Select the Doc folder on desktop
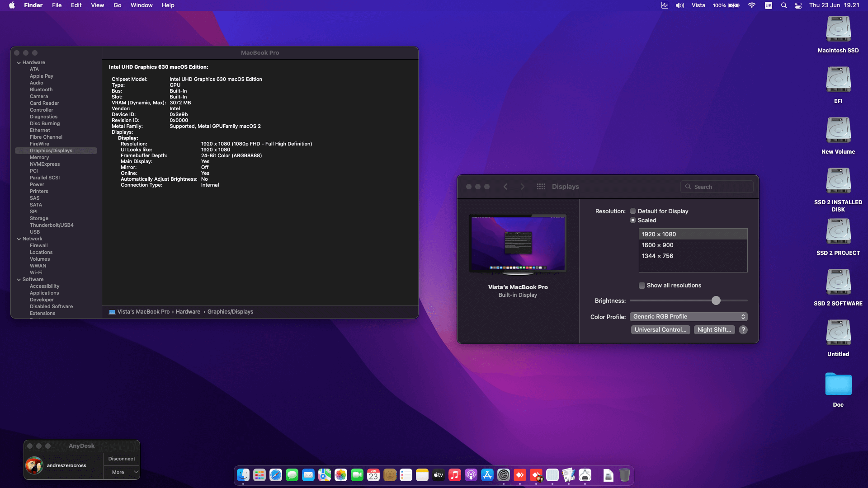 838,385
